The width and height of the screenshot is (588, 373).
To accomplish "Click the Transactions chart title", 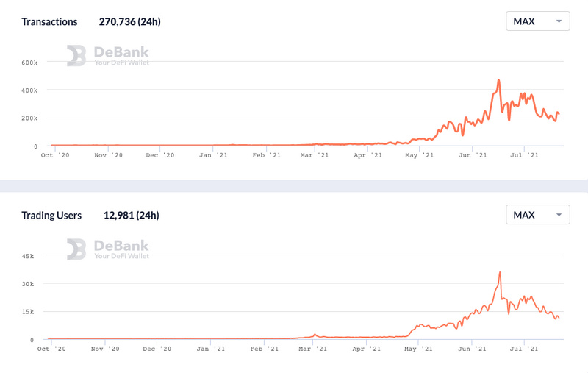I will (x=49, y=21).
